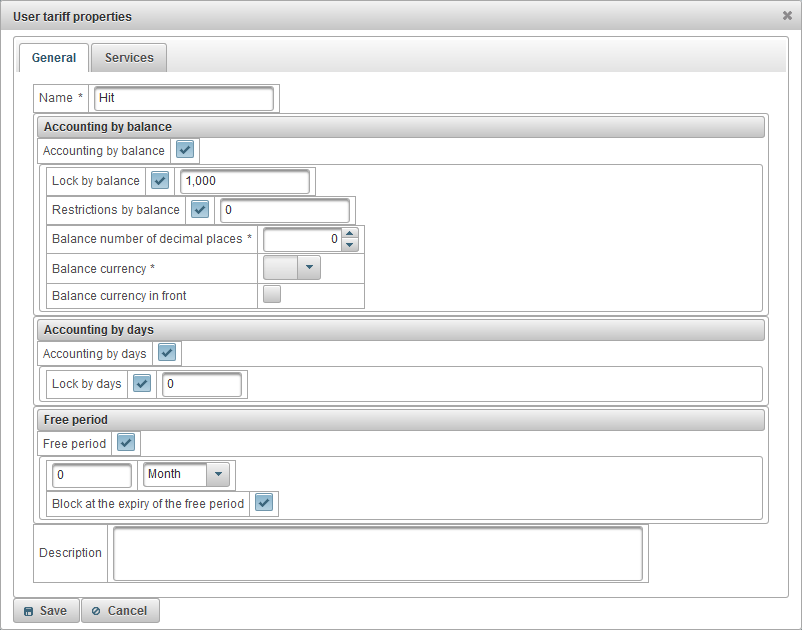
Task: Disable the Restrictions by balance checkbox
Action: (200, 210)
